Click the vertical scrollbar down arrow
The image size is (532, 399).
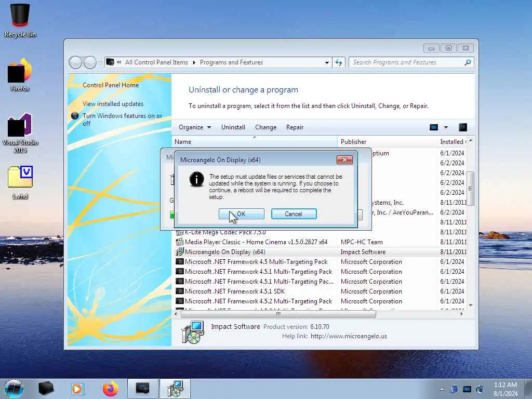pyautogui.click(x=471, y=305)
